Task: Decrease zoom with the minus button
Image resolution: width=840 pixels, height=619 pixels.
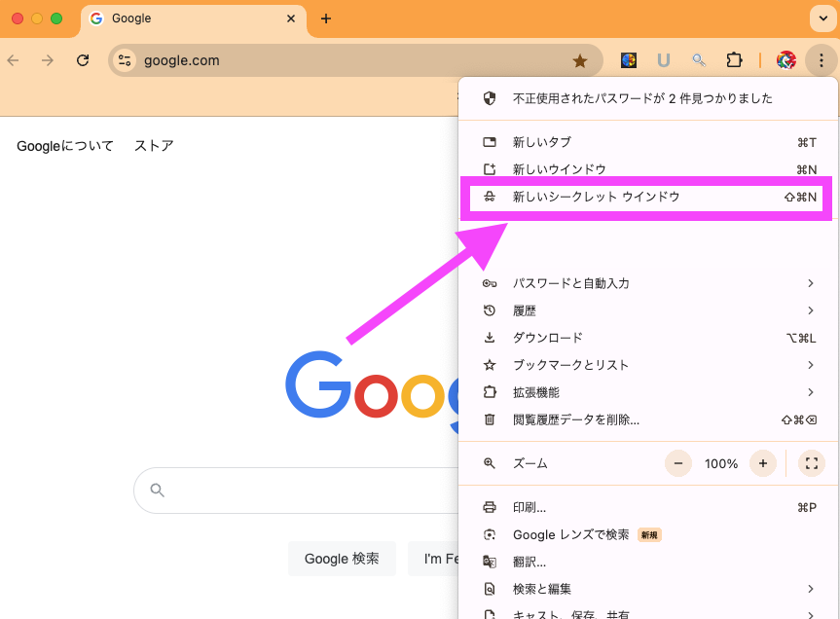Action: (x=678, y=463)
